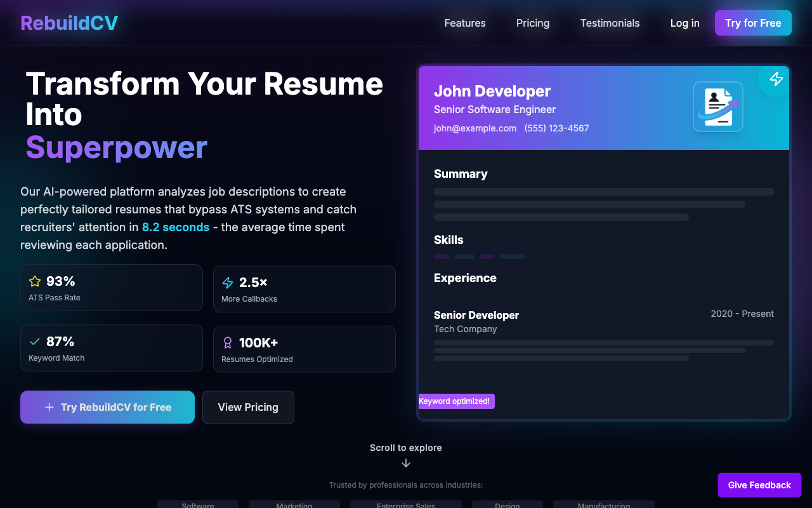This screenshot has width=812, height=508.
Task: Click the Log in link
Action: [684, 23]
